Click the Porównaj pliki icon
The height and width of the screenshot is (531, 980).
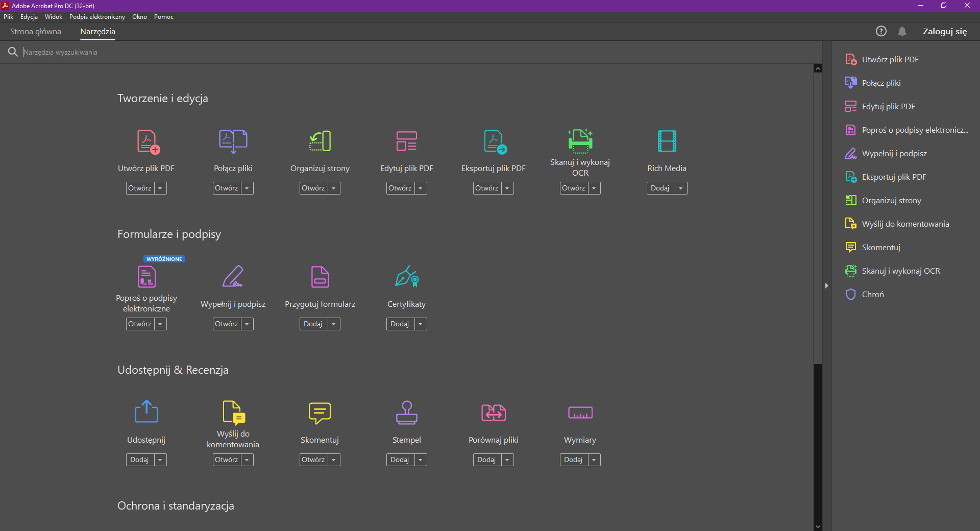[494, 413]
